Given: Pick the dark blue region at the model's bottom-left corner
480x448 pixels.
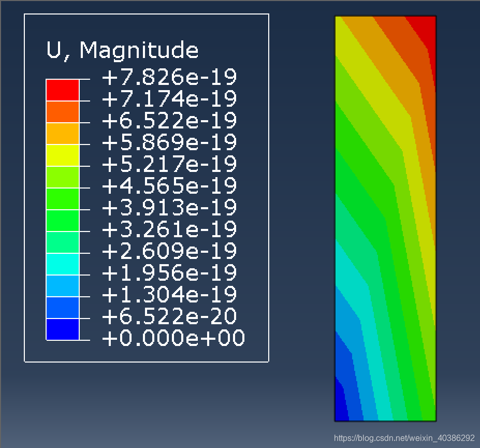Looking at the screenshot, I should (x=341, y=407).
